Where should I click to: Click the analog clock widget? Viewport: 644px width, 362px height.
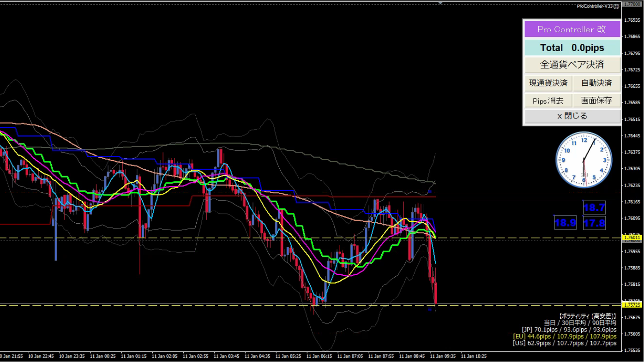(584, 160)
